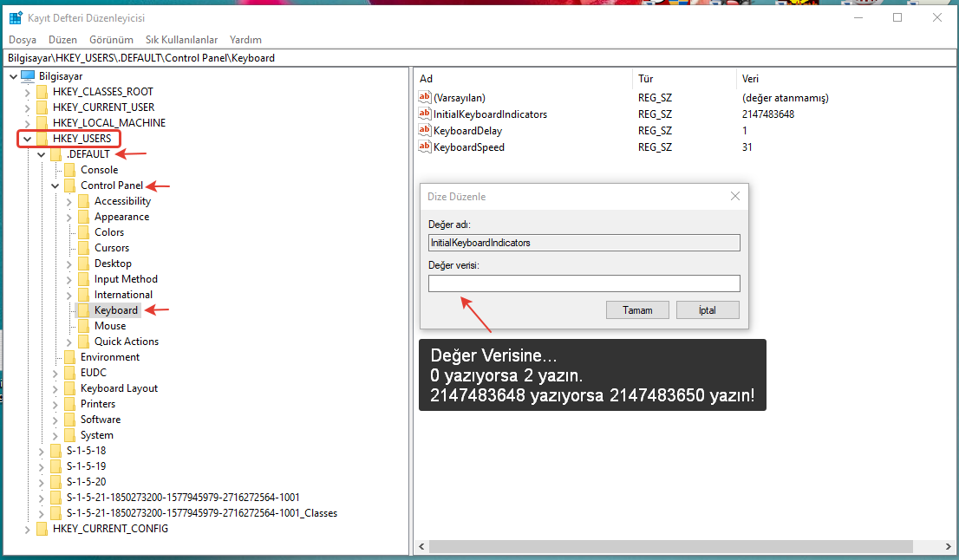
Task: Expand the HKEY_LOCAL_MACHINE node
Action: (27, 123)
